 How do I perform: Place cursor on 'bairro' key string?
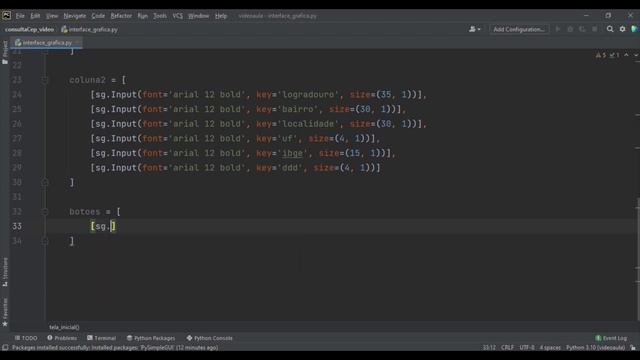click(x=298, y=109)
